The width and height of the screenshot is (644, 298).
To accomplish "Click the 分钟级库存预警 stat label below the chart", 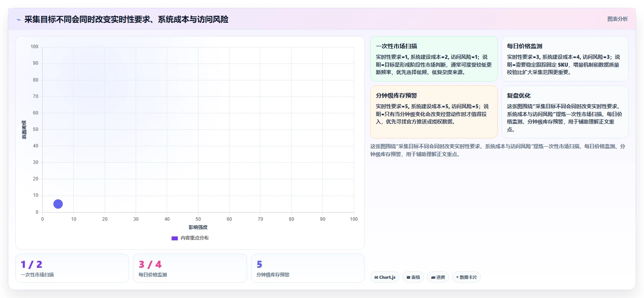I will (273, 275).
